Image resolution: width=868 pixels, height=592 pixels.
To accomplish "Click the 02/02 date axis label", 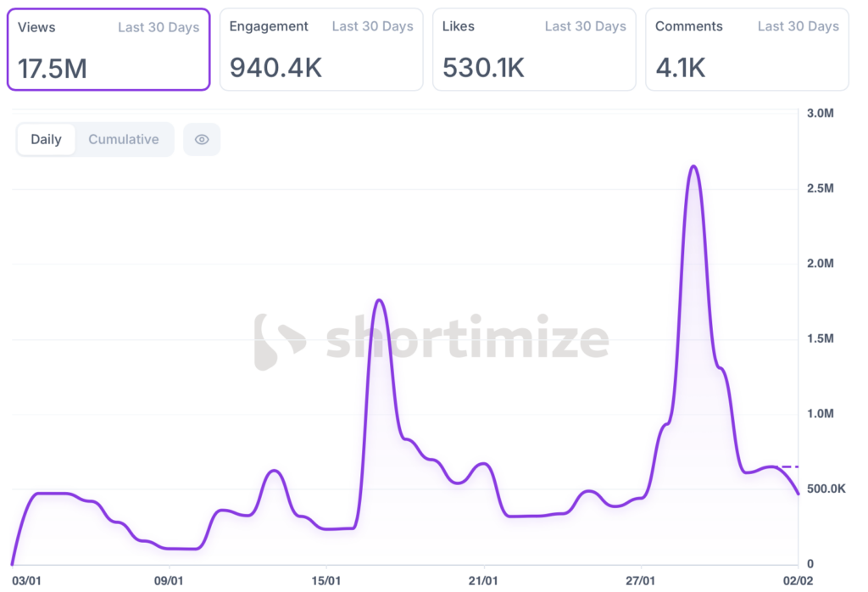I will [797, 581].
